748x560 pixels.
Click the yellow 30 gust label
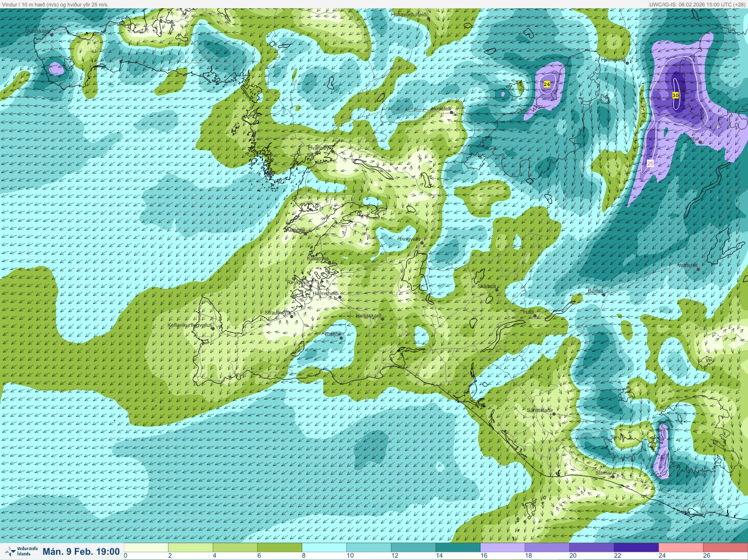pos(676,95)
